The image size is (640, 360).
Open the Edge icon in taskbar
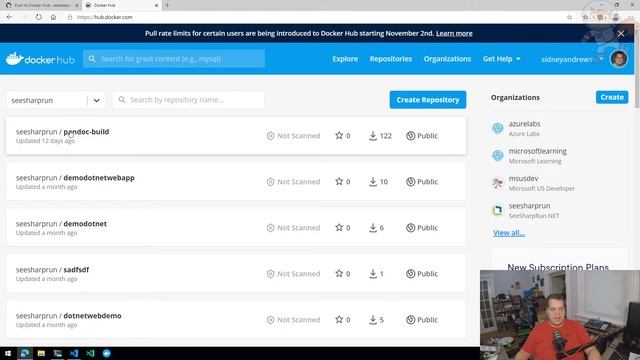pyautogui.click(x=25, y=353)
